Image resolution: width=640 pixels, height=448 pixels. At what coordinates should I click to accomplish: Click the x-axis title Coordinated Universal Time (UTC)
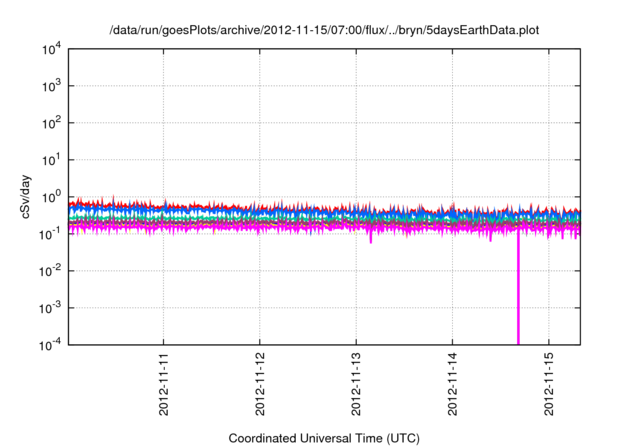pyautogui.click(x=324, y=438)
